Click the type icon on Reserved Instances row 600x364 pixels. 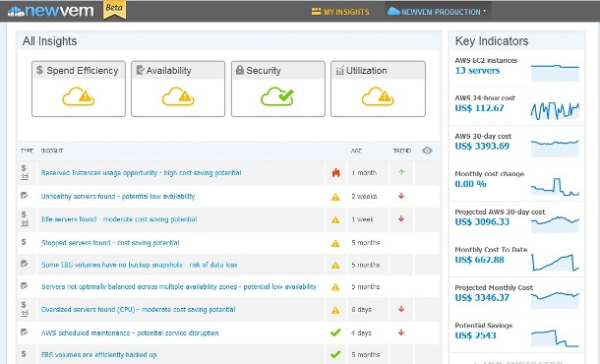(25, 172)
